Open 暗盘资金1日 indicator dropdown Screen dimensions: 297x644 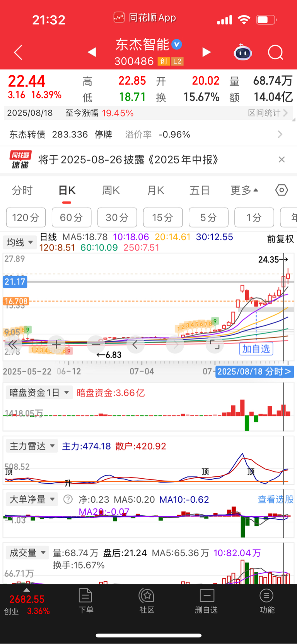coord(39,393)
